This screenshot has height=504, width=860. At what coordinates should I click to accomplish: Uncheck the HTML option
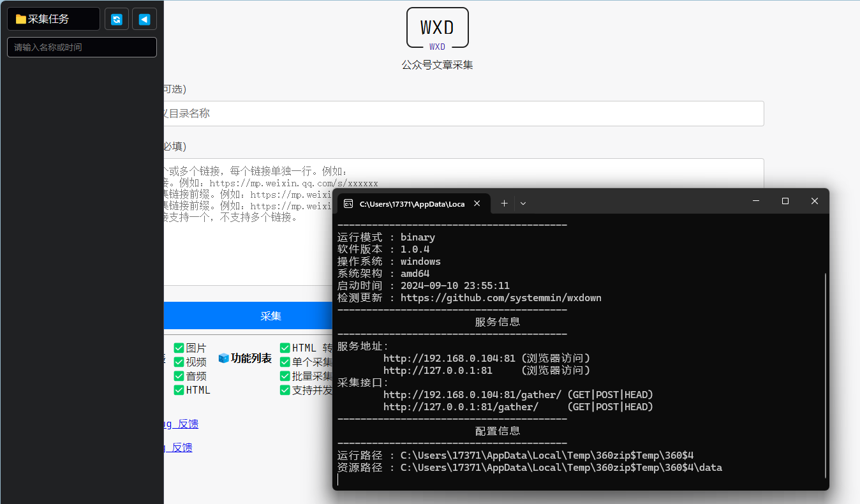coord(179,390)
